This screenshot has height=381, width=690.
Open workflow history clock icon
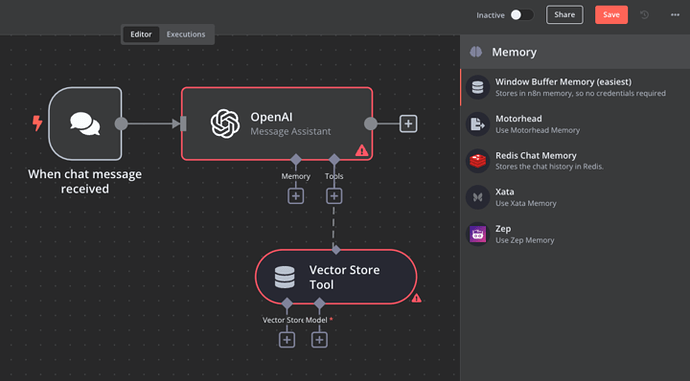pyautogui.click(x=644, y=15)
